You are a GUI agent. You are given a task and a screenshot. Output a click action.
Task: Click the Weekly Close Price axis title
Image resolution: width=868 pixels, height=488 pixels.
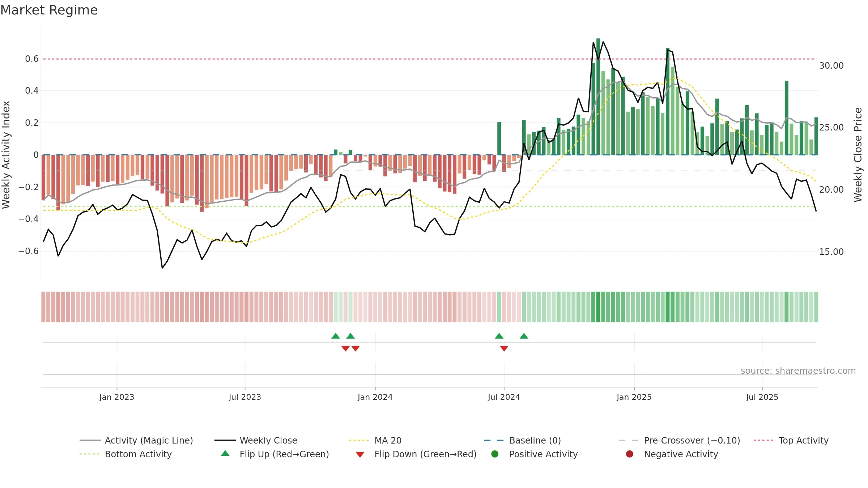pyautogui.click(x=858, y=155)
